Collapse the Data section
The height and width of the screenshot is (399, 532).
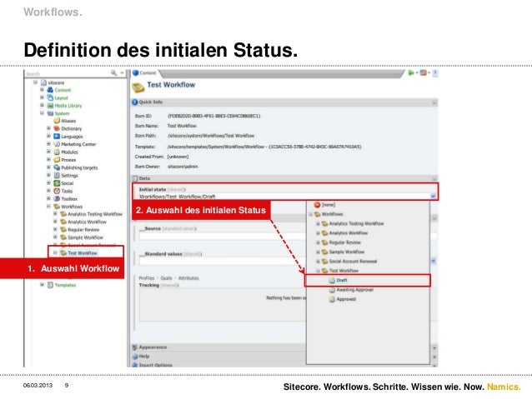pos(434,178)
